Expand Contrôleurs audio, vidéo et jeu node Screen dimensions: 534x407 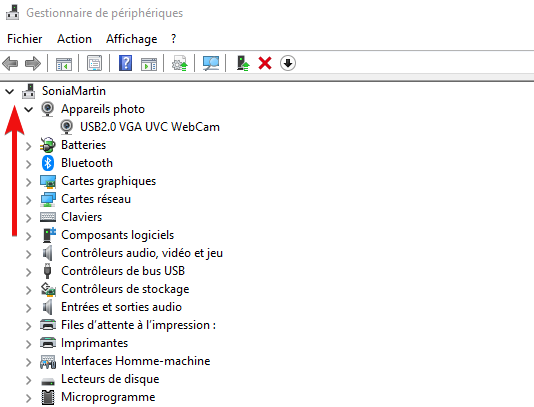pyautogui.click(x=29, y=254)
